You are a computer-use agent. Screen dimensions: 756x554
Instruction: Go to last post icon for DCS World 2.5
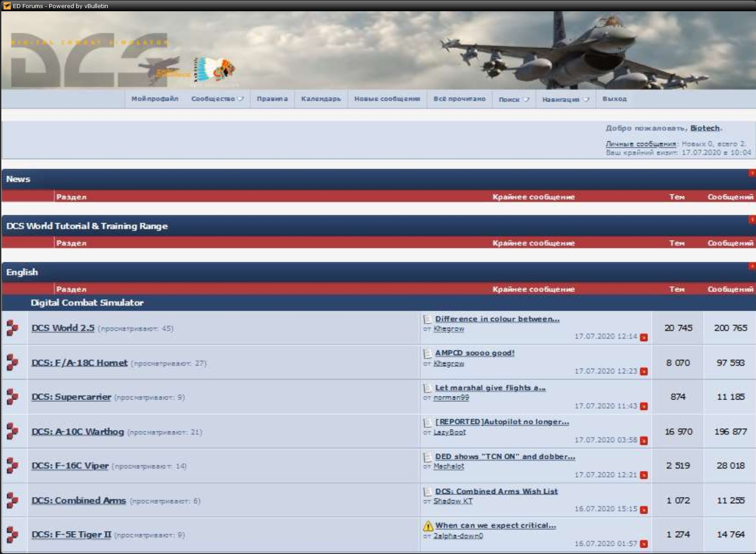click(x=644, y=337)
